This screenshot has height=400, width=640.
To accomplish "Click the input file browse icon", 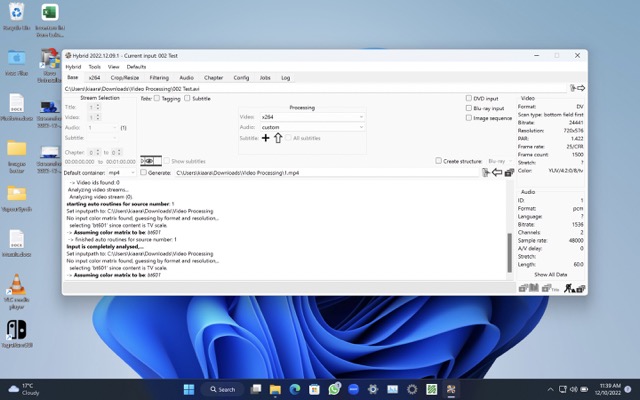I will coord(571,88).
